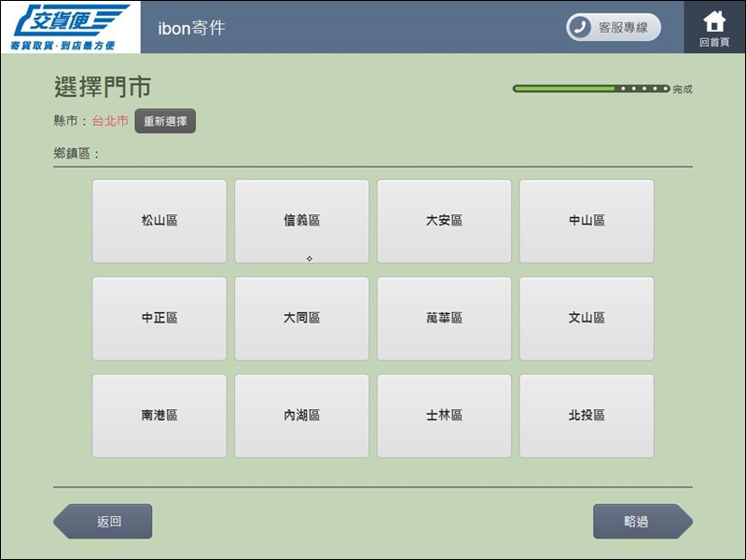The height and width of the screenshot is (560, 746).
Task: Pick the 內湖區 button
Action: click(x=301, y=416)
